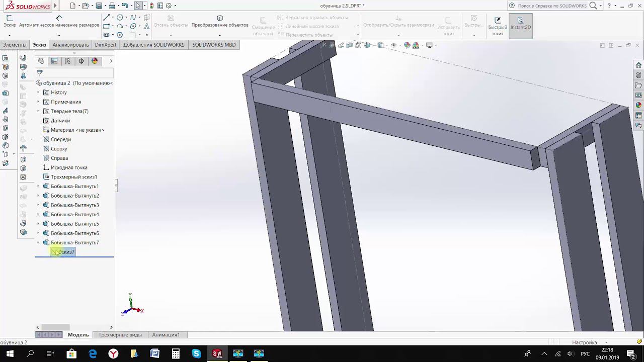Open the PropertyManager tab icon
Screen dimensions: 644x362
(x=54, y=61)
